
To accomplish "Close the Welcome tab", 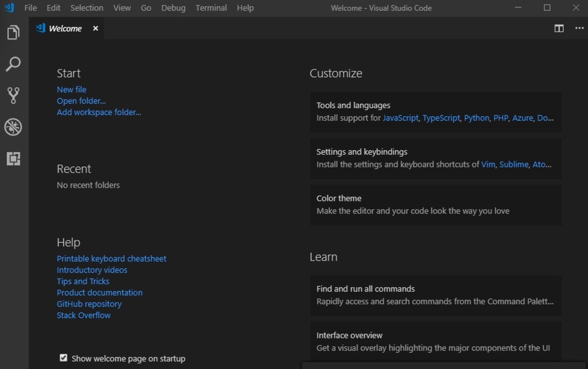I will 96,28.
